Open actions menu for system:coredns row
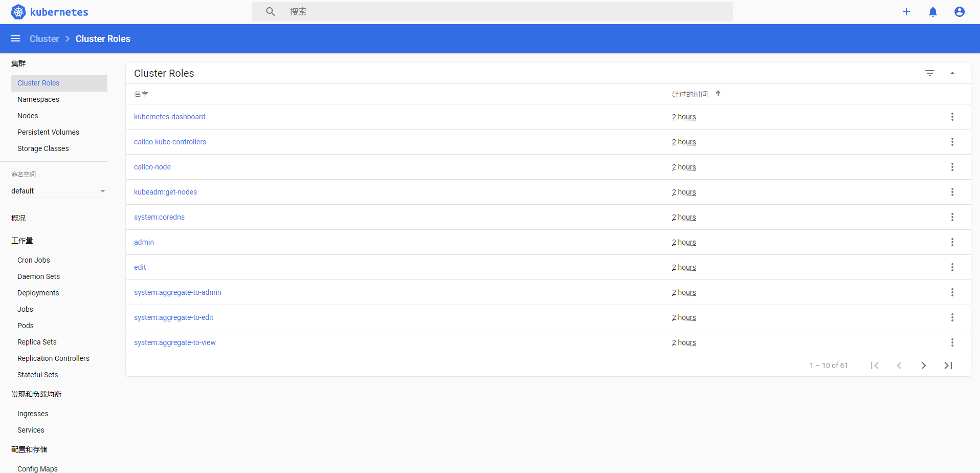Screen dimensions: 980x473 click(952, 217)
